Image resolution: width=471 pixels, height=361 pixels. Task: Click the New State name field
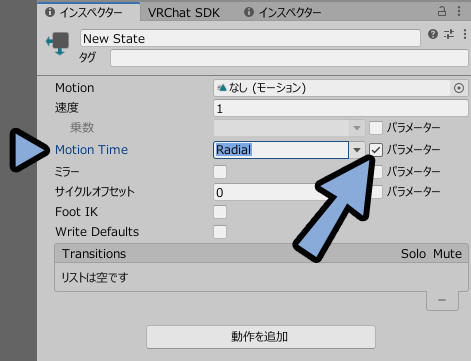pyautogui.click(x=250, y=38)
